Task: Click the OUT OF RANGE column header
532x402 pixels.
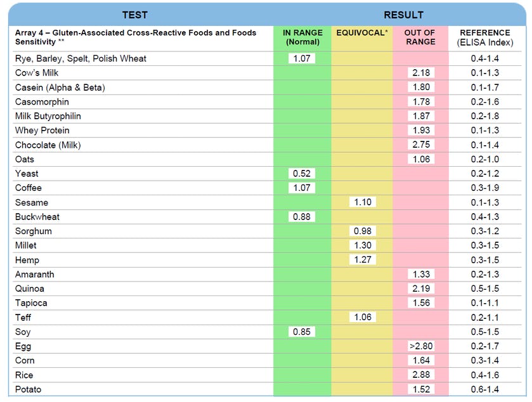Action: tap(420, 37)
